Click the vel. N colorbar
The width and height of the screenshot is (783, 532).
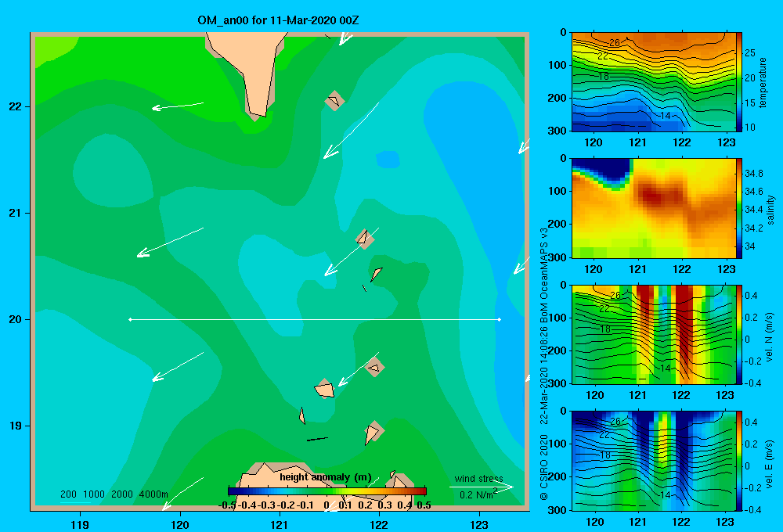coord(739,334)
